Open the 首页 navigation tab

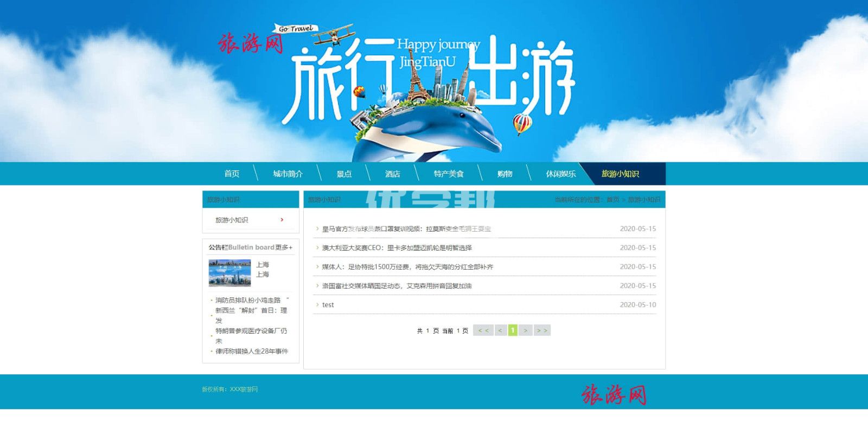pos(232,174)
